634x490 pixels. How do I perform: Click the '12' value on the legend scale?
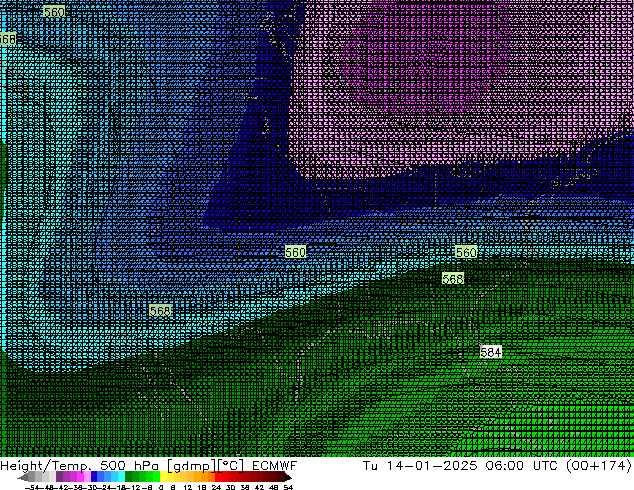coord(188,487)
